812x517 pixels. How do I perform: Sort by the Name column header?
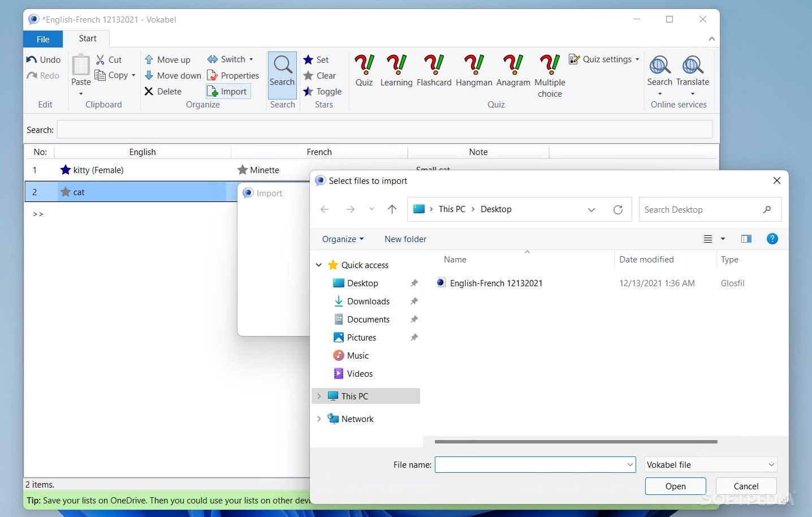(455, 259)
